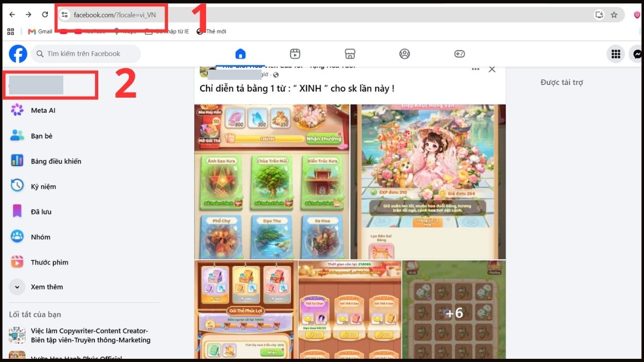
Task: Click the facebook.com URL in address bar
Action: (x=115, y=14)
